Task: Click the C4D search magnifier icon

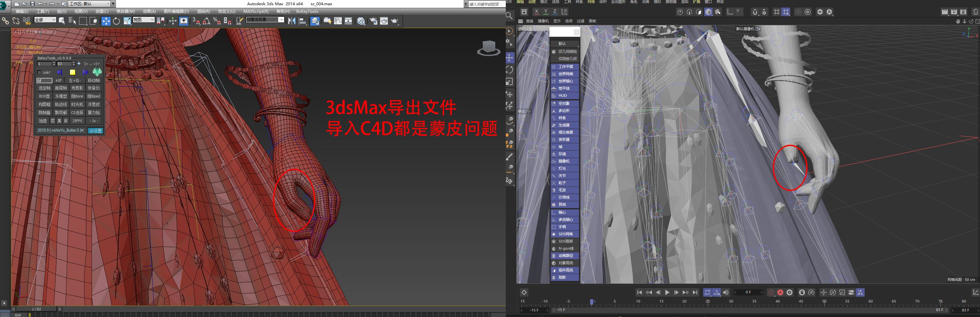Action: point(509,15)
